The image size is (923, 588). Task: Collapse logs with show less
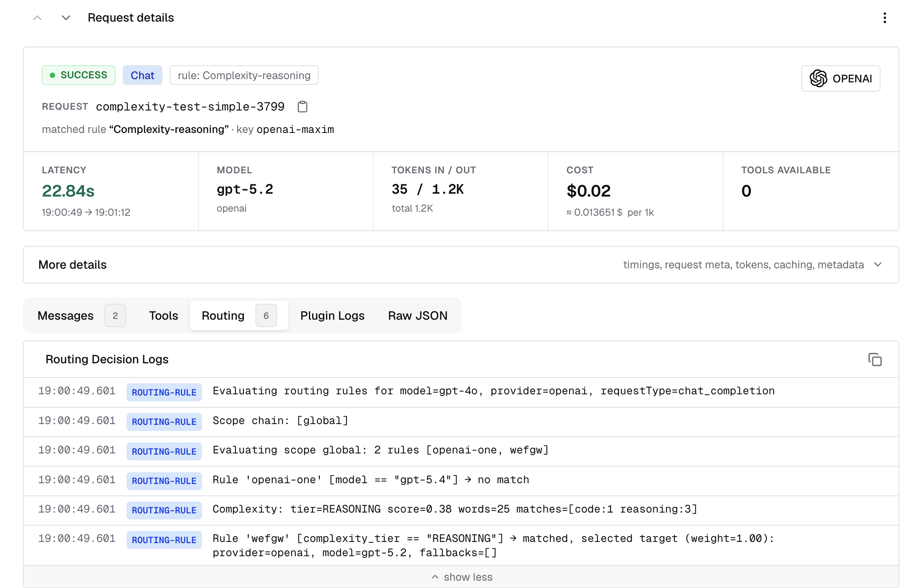[x=462, y=577]
